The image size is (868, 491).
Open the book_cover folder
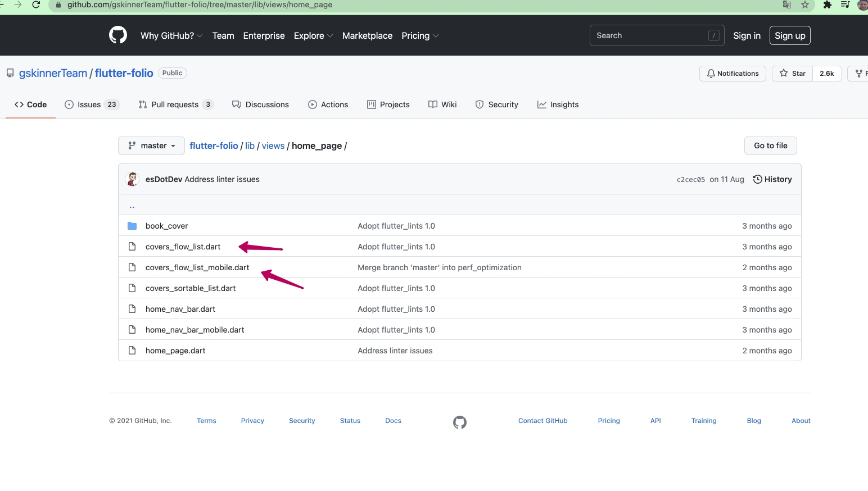click(x=166, y=226)
